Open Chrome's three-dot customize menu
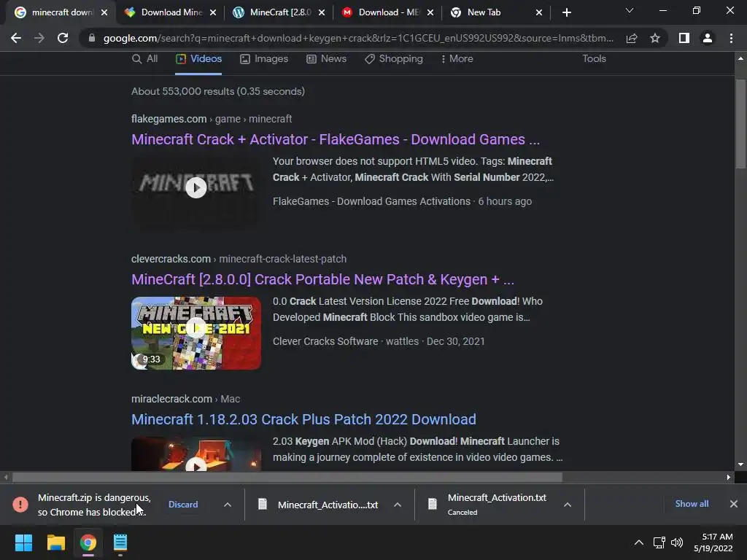747x560 pixels. pos(731,38)
